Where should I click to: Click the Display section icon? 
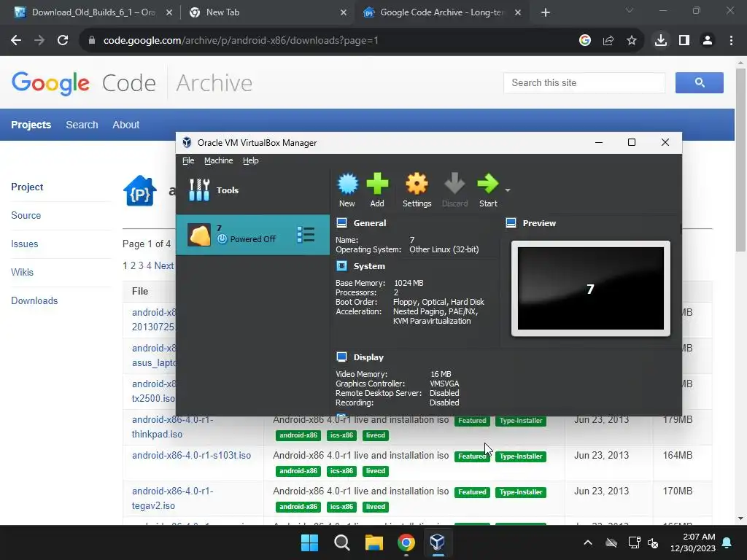click(x=341, y=357)
